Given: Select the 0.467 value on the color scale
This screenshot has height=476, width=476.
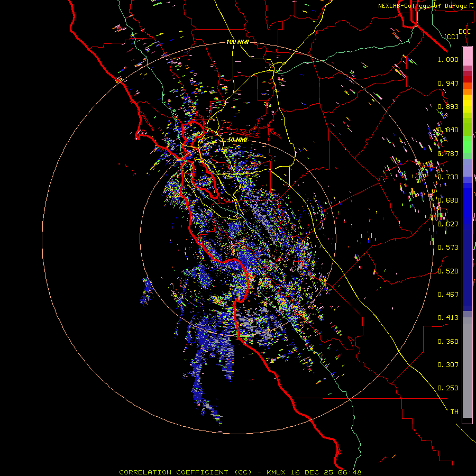Looking at the screenshot, I should 448,295.
